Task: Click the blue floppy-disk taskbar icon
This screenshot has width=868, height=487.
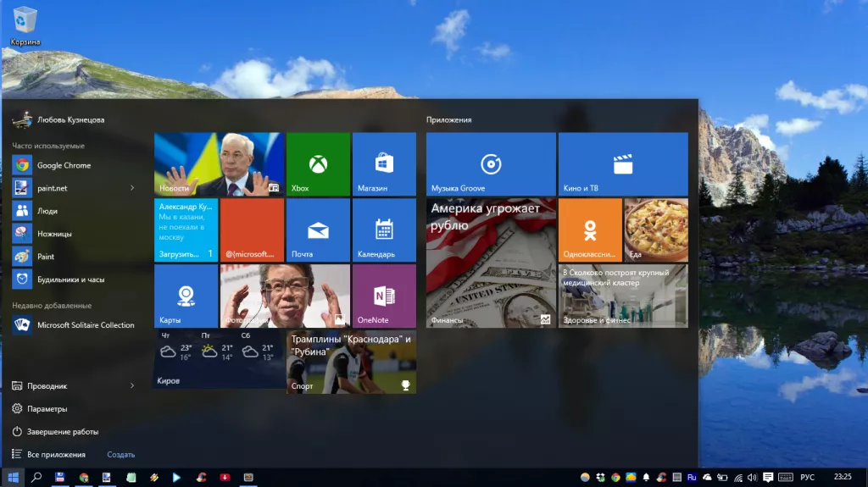Action: pyautogui.click(x=60, y=477)
